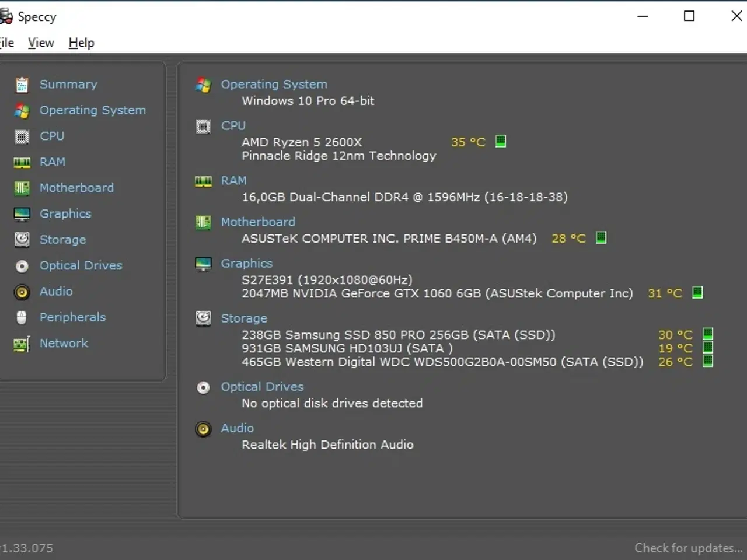Click the Storage hard drive icon in sidebar

click(x=22, y=240)
